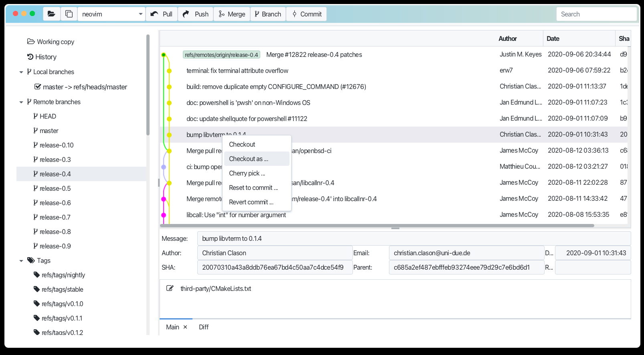644x355 pixels.
Task: Click the Date column header
Action: click(553, 38)
